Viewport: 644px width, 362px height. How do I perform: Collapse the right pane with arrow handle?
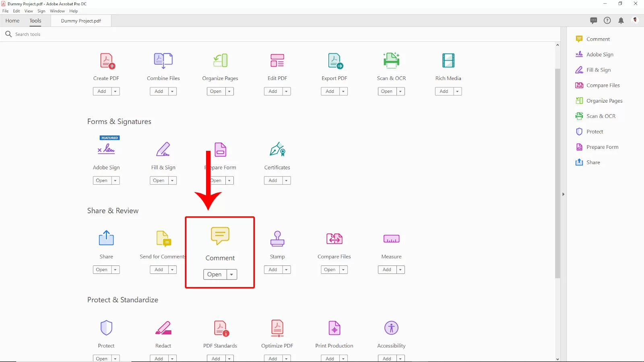point(563,194)
